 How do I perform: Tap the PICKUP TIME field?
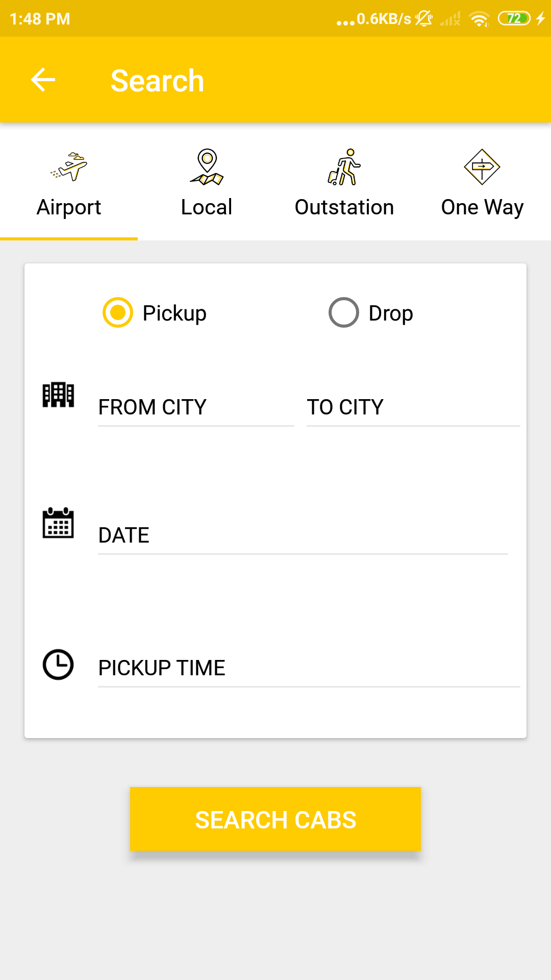(309, 668)
